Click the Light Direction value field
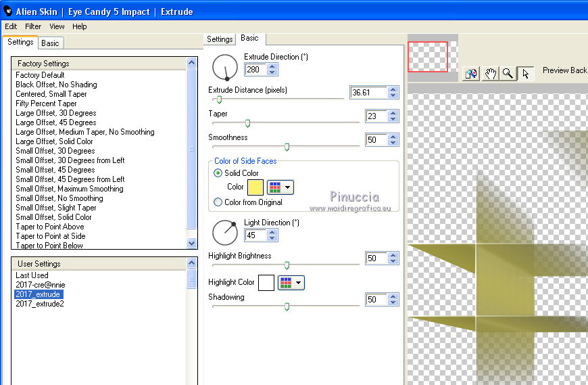 [255, 235]
